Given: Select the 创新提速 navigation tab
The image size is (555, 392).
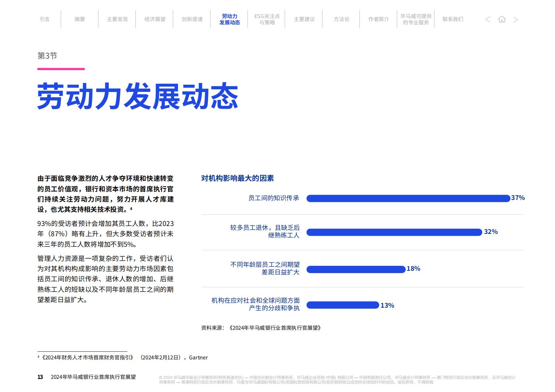Looking at the screenshot, I should click(192, 19).
